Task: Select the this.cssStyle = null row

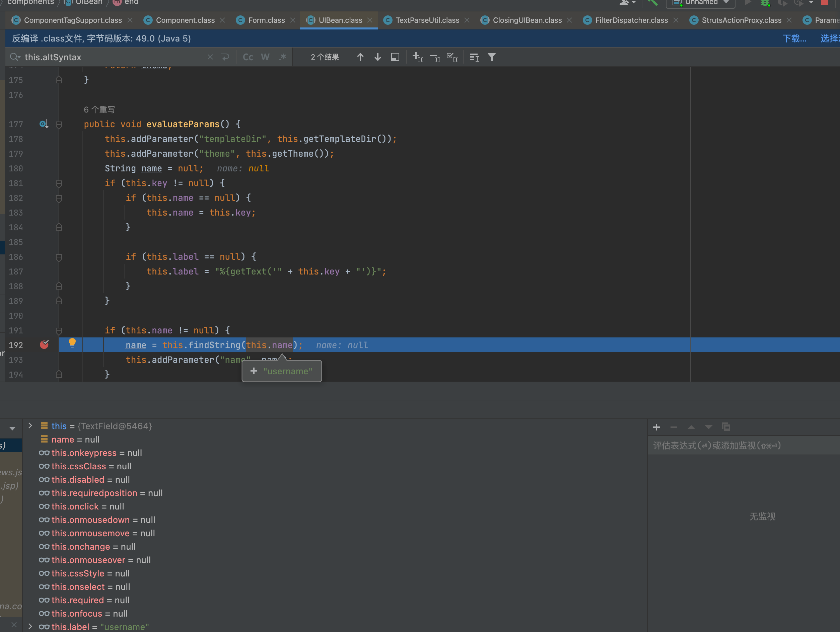Action: click(334, 573)
